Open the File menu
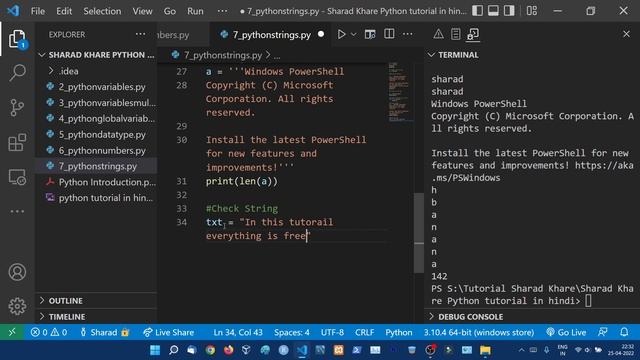The width and height of the screenshot is (640, 360). (38, 11)
